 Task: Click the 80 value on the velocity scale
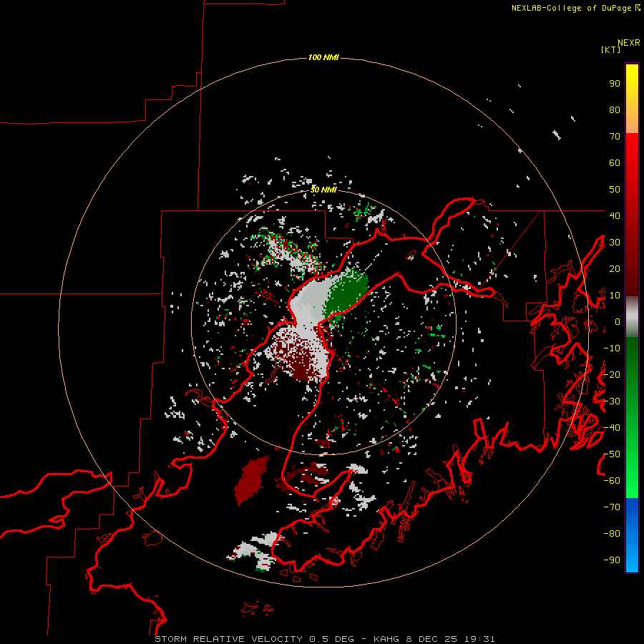[615, 109]
